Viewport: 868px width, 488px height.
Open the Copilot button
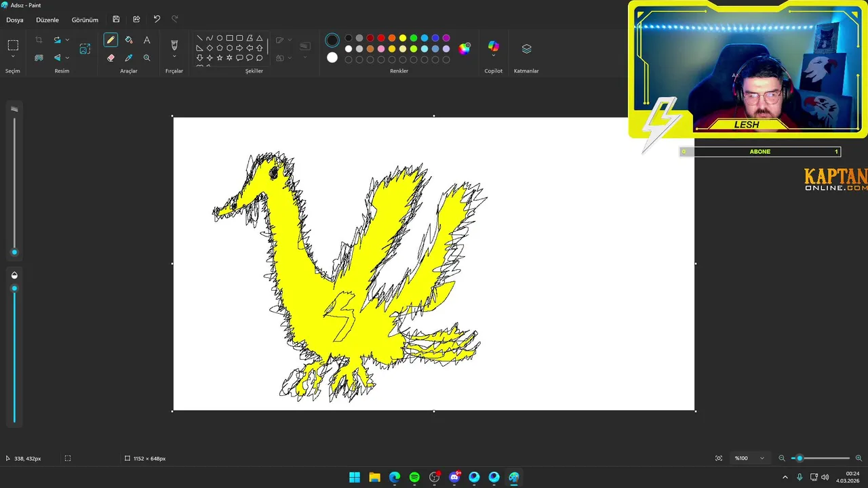[x=494, y=46]
